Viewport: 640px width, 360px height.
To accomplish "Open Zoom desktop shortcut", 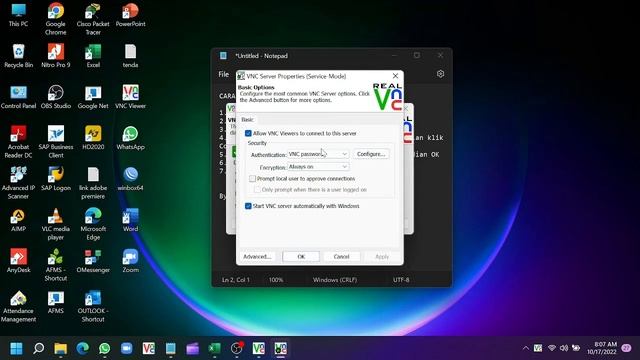I will [x=130, y=261].
